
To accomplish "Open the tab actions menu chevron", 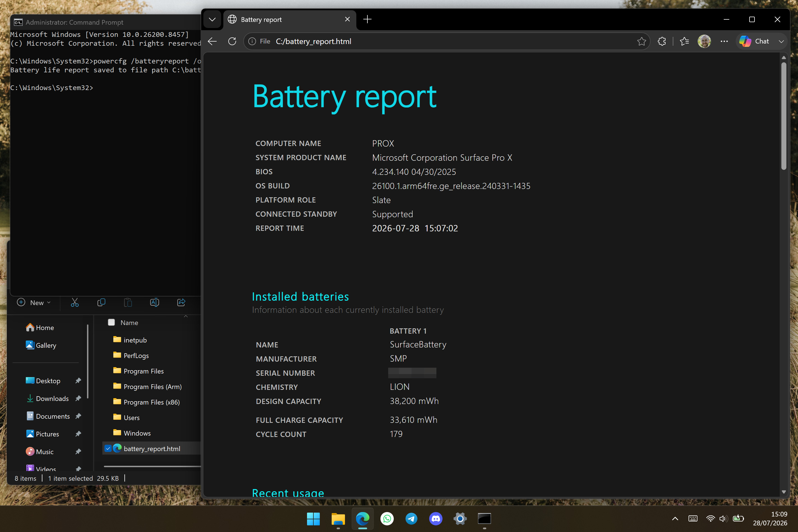I will (x=213, y=19).
